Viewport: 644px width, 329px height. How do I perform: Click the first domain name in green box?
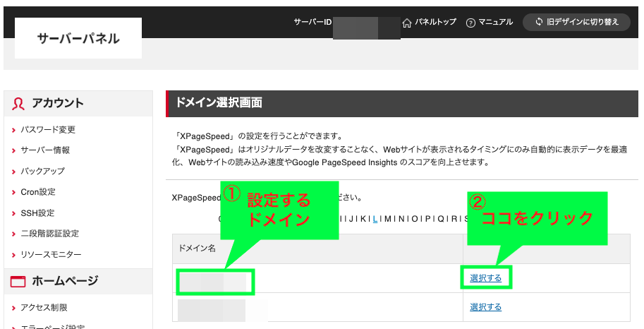[x=212, y=282]
